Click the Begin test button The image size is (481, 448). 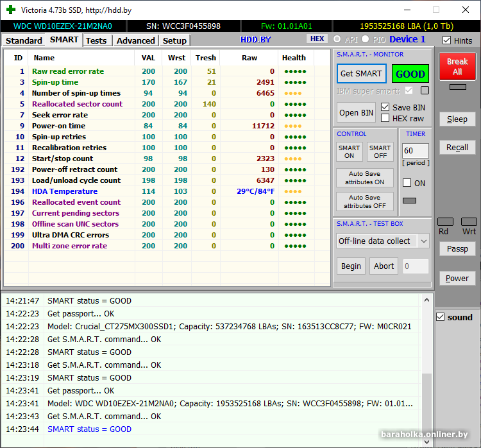[351, 266]
